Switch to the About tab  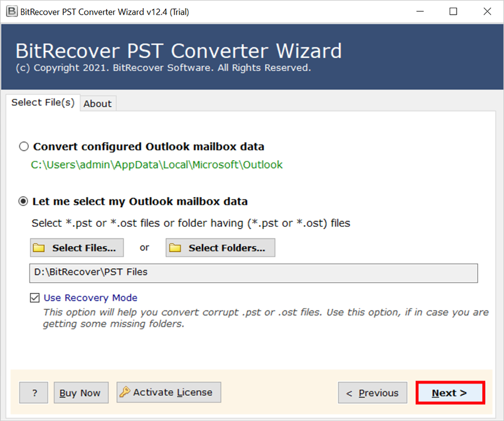tap(97, 103)
